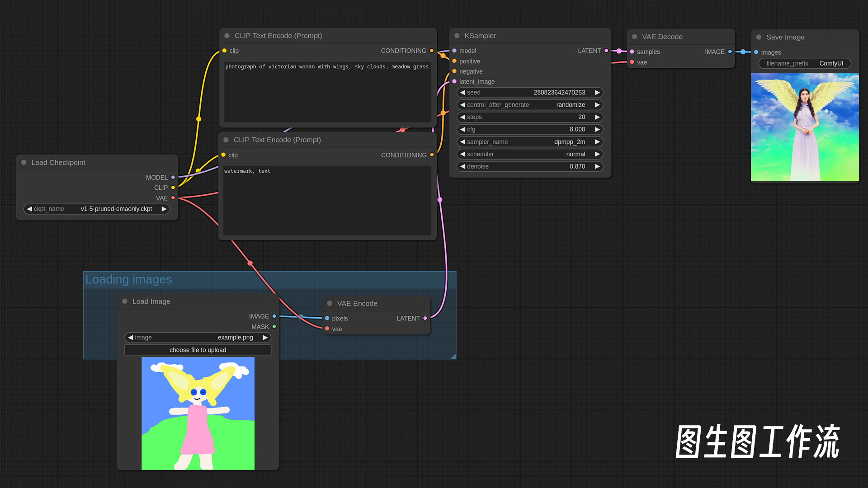Open the scheduler dropdown set to normal
The height and width of the screenshot is (488, 868).
point(530,154)
